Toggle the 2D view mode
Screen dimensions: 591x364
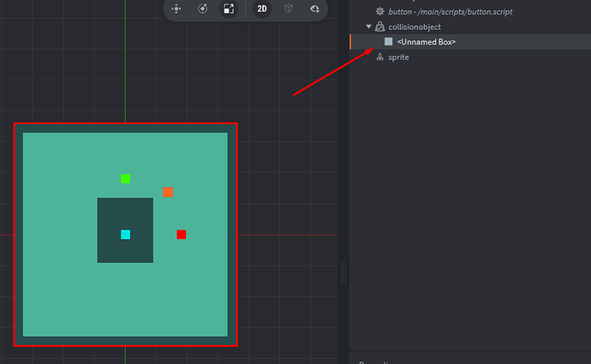[x=262, y=9]
